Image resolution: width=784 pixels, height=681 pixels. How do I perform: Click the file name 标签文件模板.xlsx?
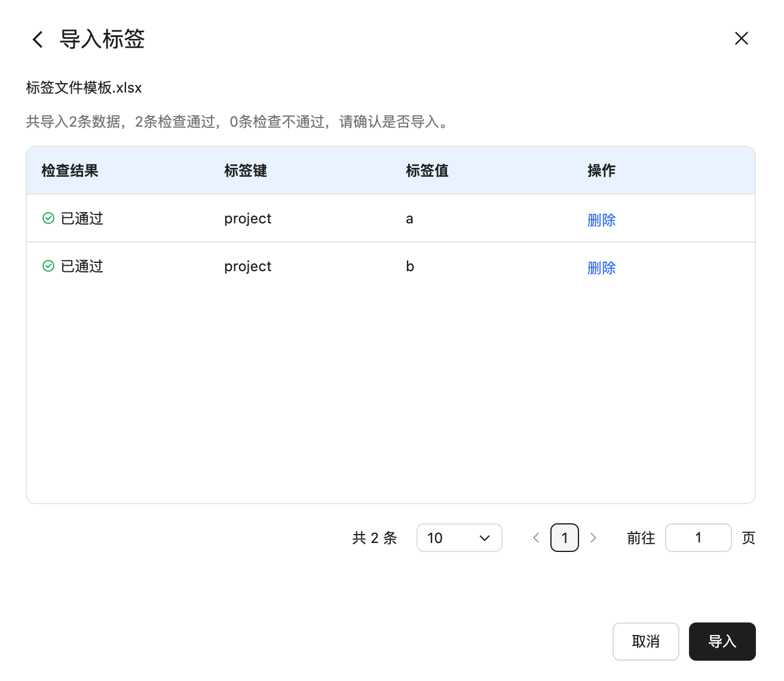point(84,88)
